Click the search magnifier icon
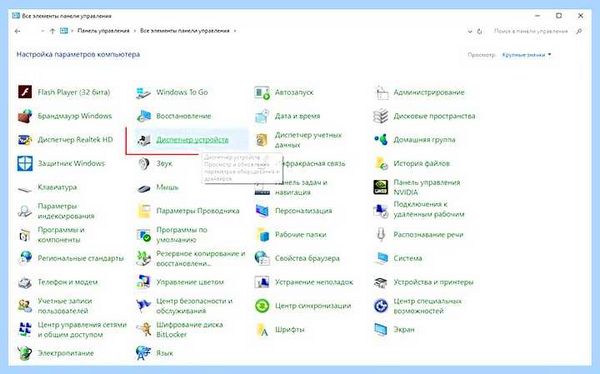 tap(579, 31)
